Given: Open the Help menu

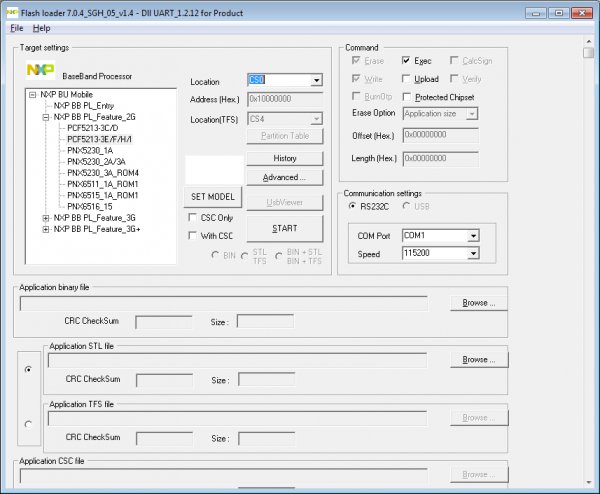Looking at the screenshot, I should (x=41, y=28).
